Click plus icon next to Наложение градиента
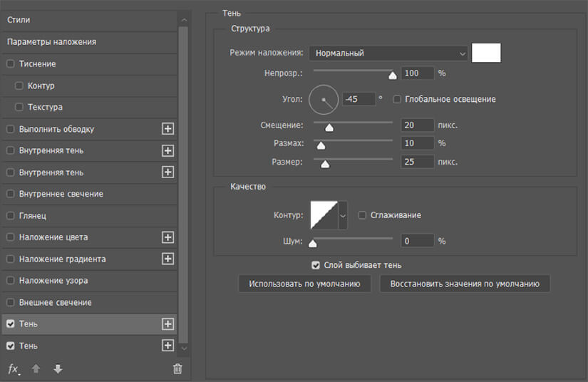The width and height of the screenshot is (588, 382). 168,259
